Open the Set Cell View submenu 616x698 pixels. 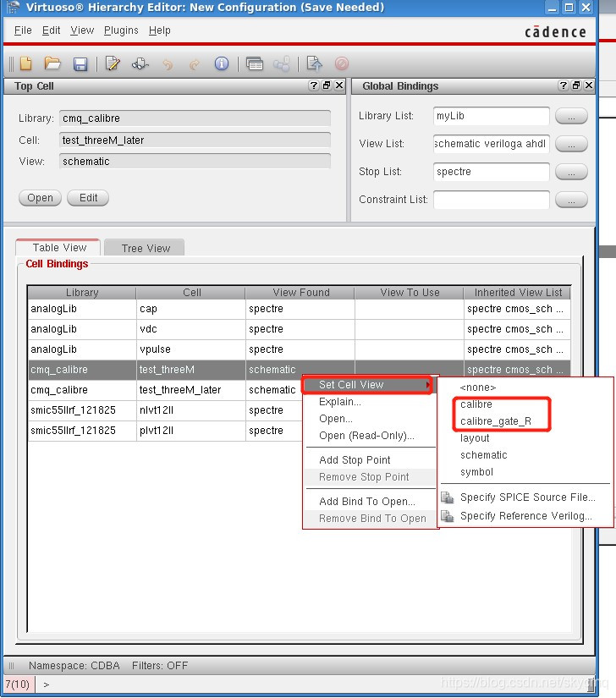(x=368, y=385)
